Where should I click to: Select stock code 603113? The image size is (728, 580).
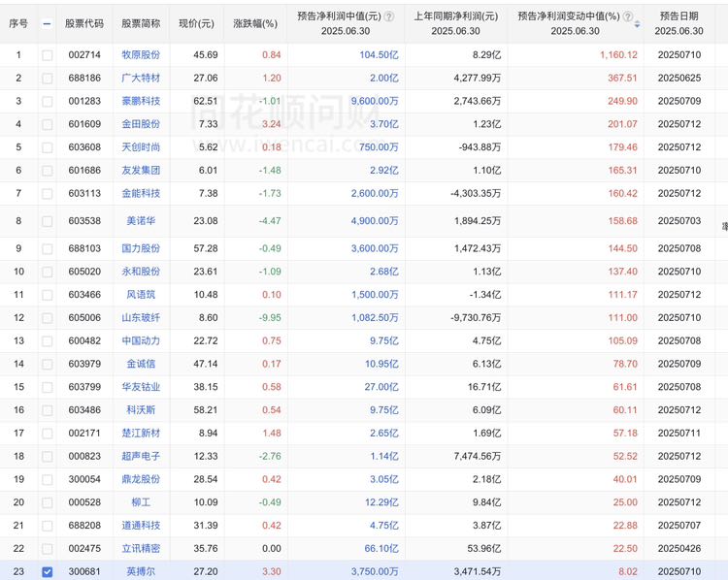point(84,193)
